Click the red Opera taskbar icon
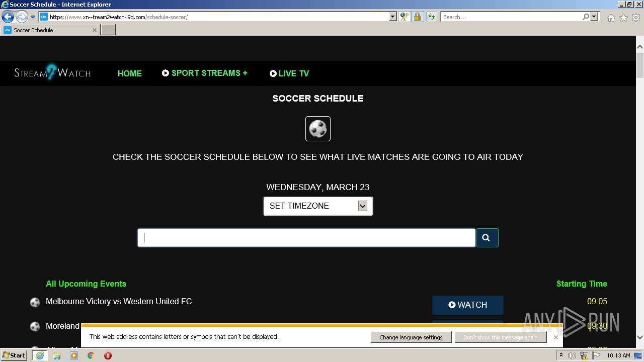This screenshot has height=362, width=644. pos(108,355)
